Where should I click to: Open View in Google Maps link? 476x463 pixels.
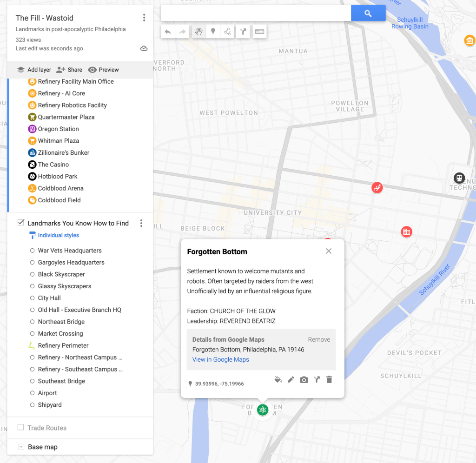click(x=221, y=359)
